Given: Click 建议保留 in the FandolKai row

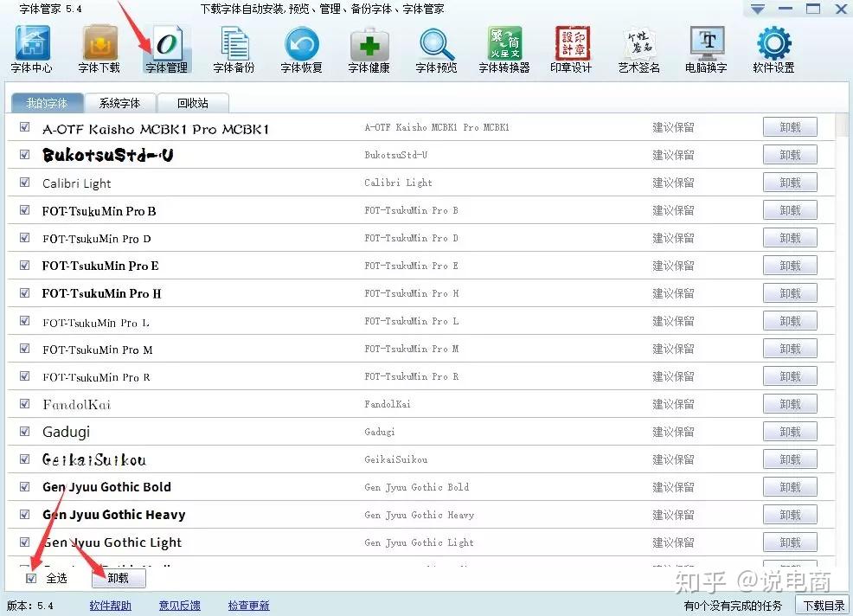Looking at the screenshot, I should 673,404.
